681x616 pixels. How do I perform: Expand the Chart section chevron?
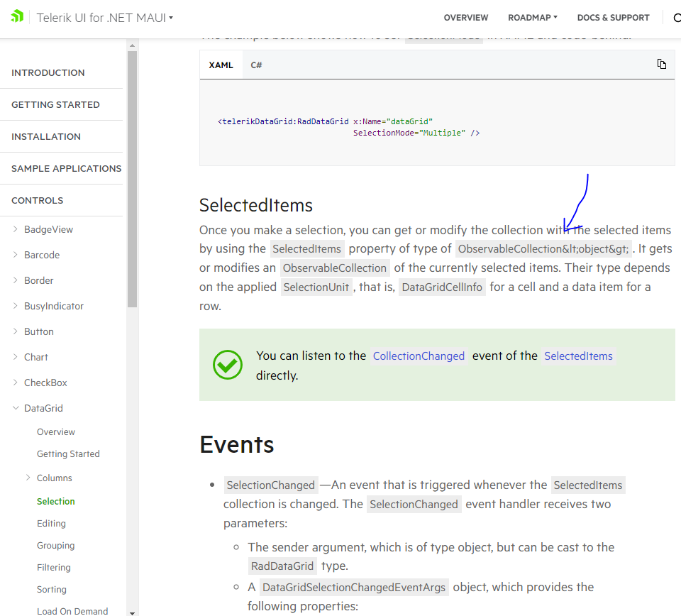pos(16,357)
